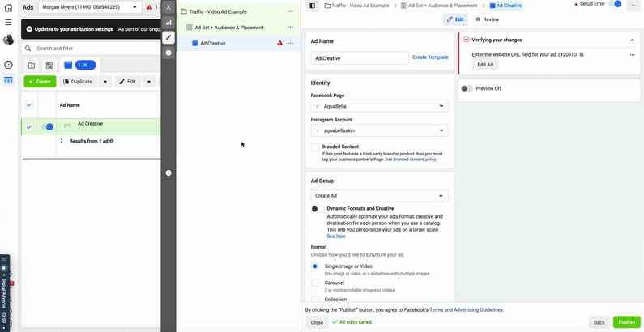Expand the Results from 1 ad row
The height and width of the screenshot is (332, 644).
pos(62,141)
